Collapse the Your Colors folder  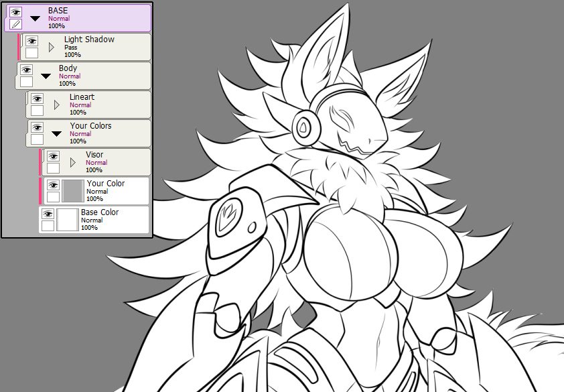(56, 133)
